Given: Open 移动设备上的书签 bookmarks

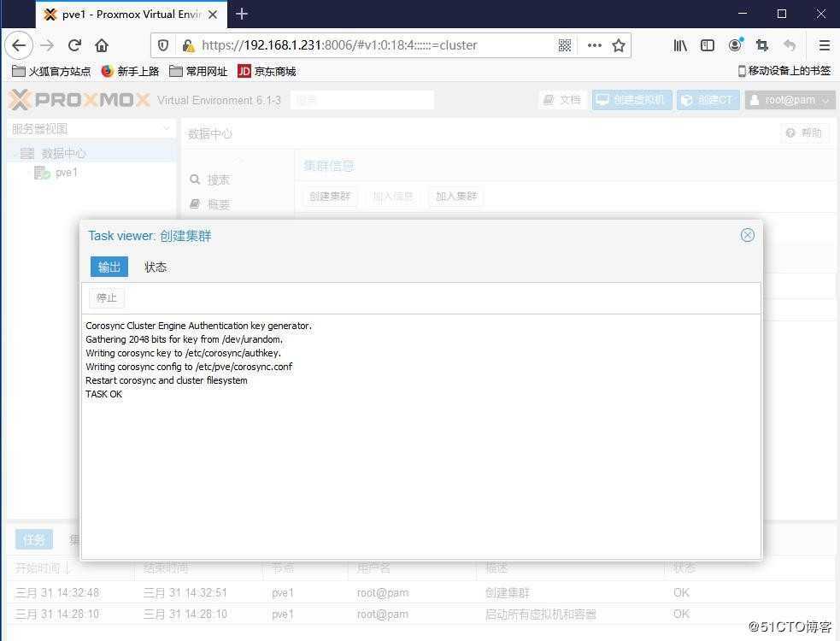Looking at the screenshot, I should pyautogui.click(x=784, y=71).
